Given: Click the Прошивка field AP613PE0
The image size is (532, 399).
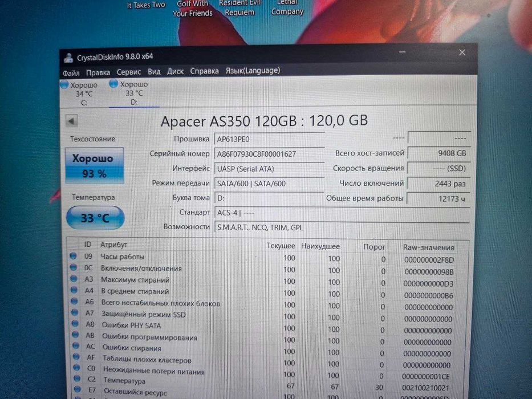Looking at the screenshot, I should click(x=269, y=140).
